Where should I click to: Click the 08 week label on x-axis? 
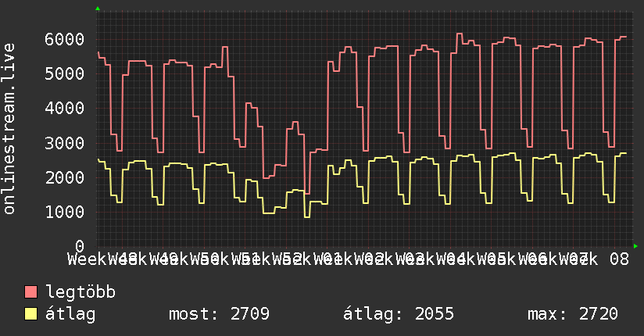(x=619, y=259)
